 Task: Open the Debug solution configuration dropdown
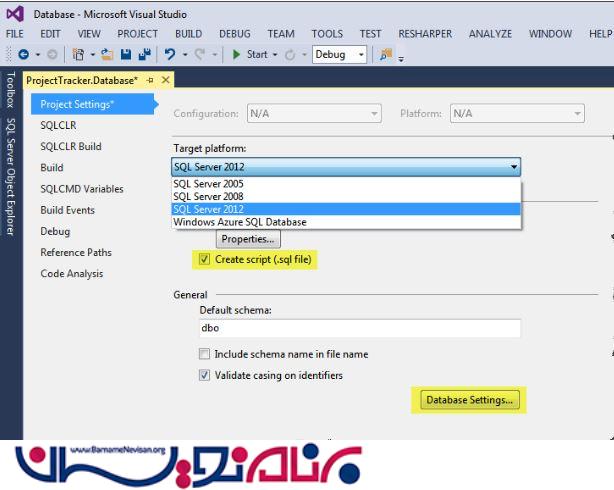point(360,55)
